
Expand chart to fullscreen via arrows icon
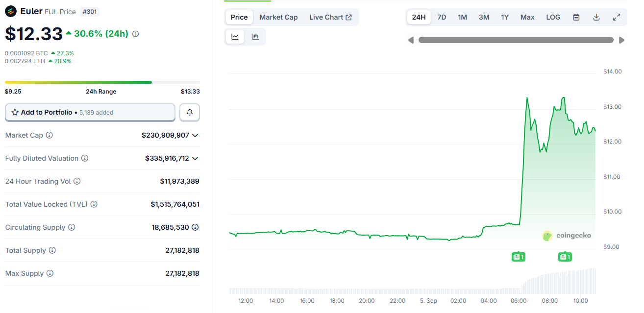click(617, 17)
